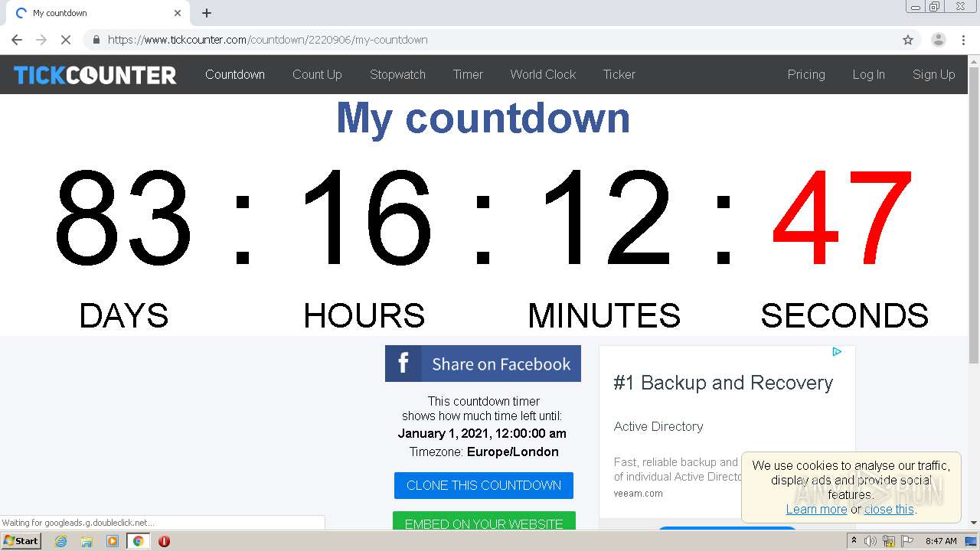Viewport: 980px width, 551px height.
Task: Open the Windows Start button
Action: tap(21, 541)
